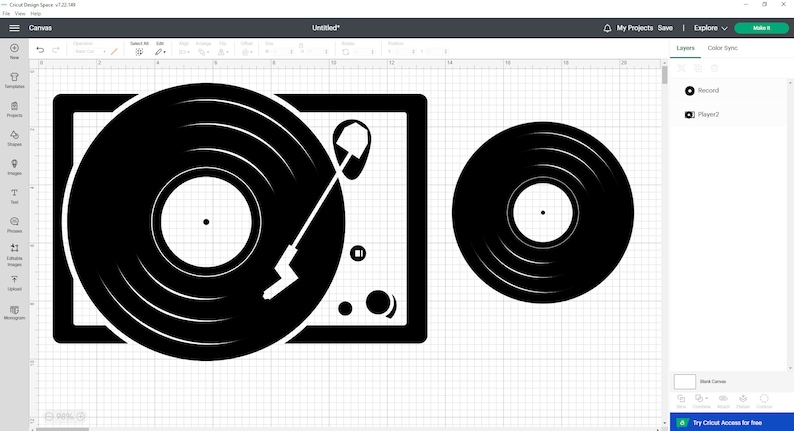Screen dimensions: 794x431
Task: Click the Attach tool icon
Action: (x=723, y=401)
